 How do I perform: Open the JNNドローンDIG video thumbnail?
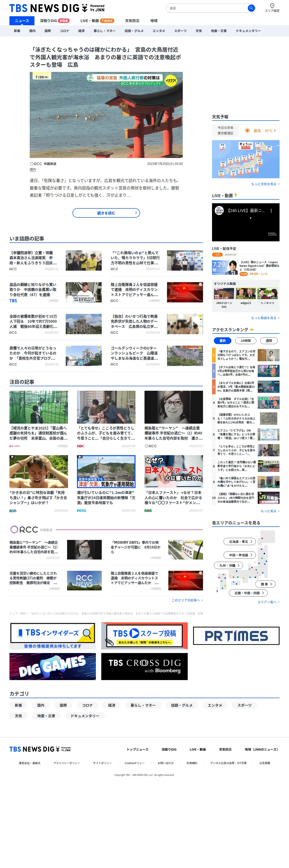[x=224, y=293]
